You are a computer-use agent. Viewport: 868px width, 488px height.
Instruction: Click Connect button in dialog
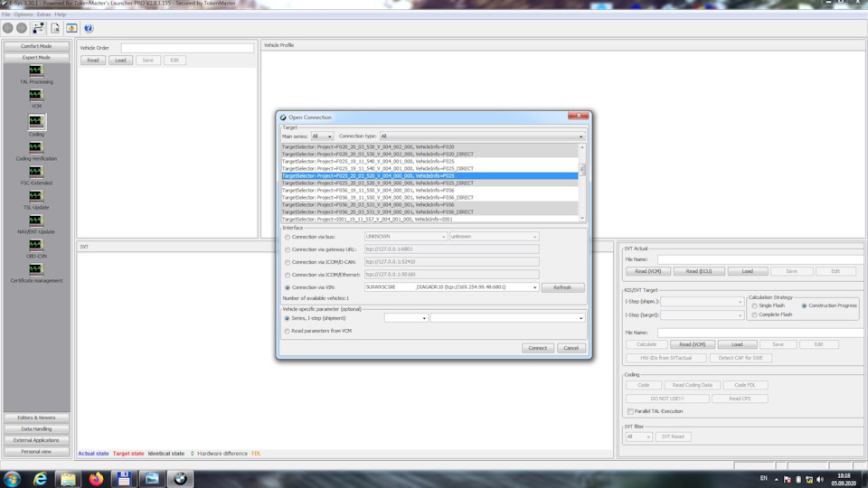(x=537, y=348)
